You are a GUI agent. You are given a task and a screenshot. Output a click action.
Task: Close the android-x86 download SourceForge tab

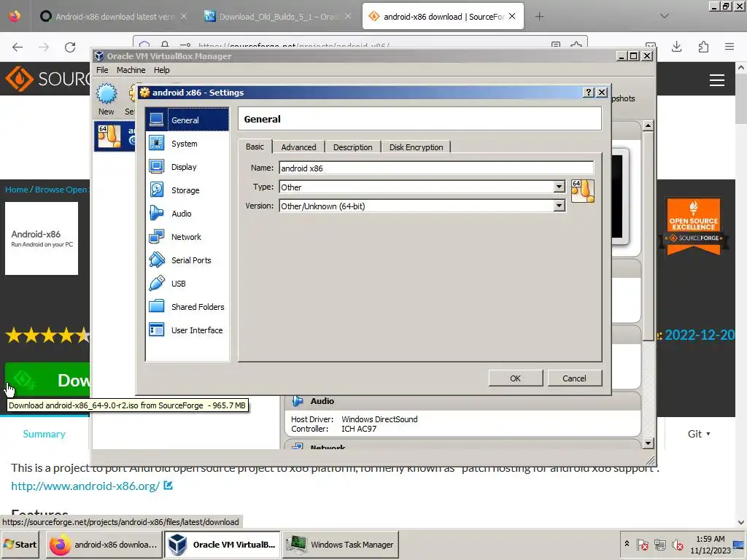pyautogui.click(x=512, y=16)
